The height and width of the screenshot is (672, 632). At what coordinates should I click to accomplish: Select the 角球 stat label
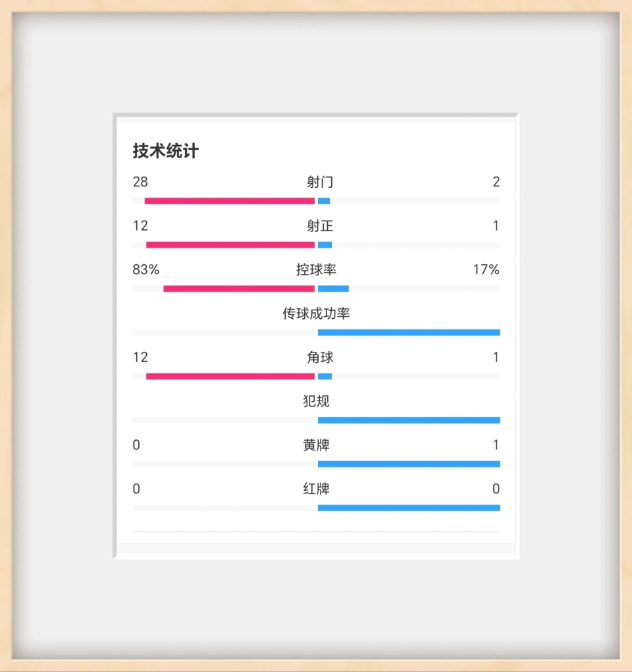[x=319, y=357]
